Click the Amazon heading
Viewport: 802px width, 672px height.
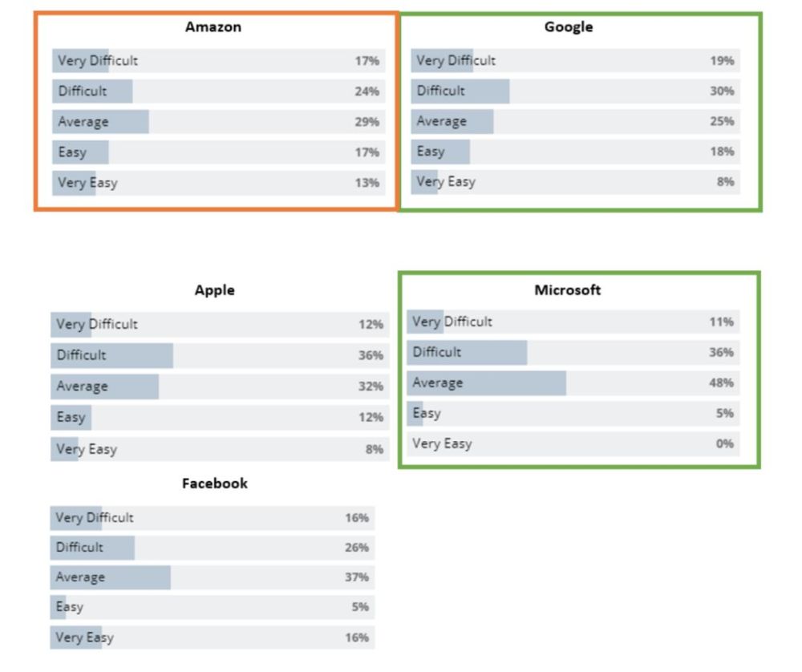(x=213, y=27)
